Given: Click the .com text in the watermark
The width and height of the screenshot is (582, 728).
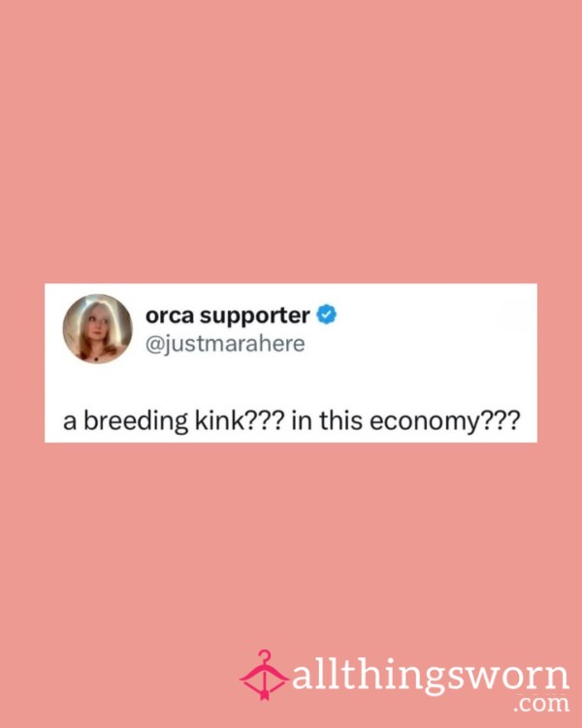Looking at the screenshot, I should [x=541, y=704].
